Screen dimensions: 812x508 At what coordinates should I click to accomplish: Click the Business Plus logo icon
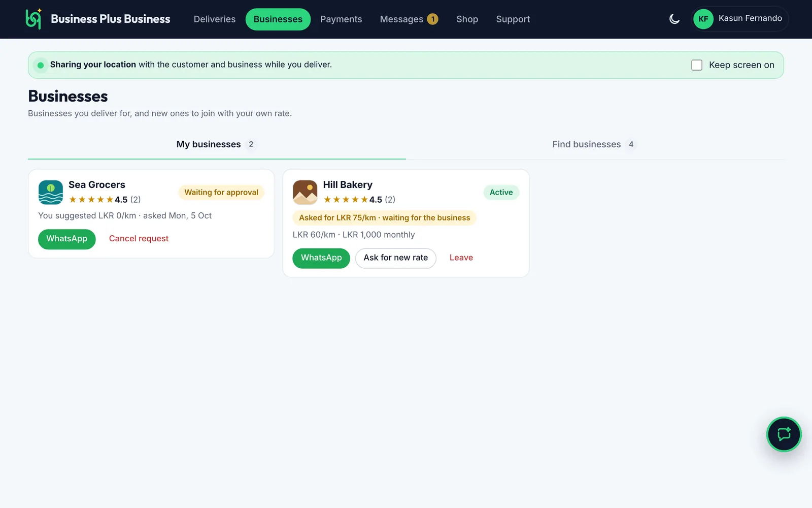point(33,19)
